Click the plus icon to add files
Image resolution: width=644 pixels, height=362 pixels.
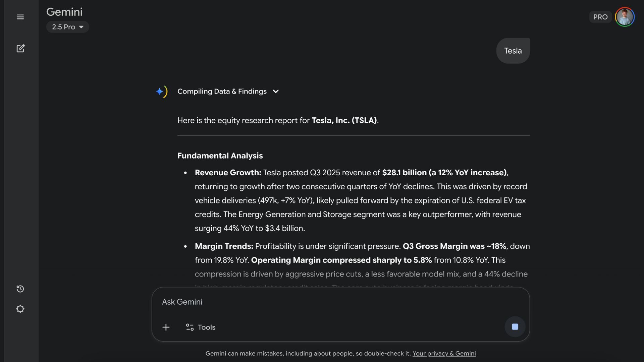click(166, 327)
